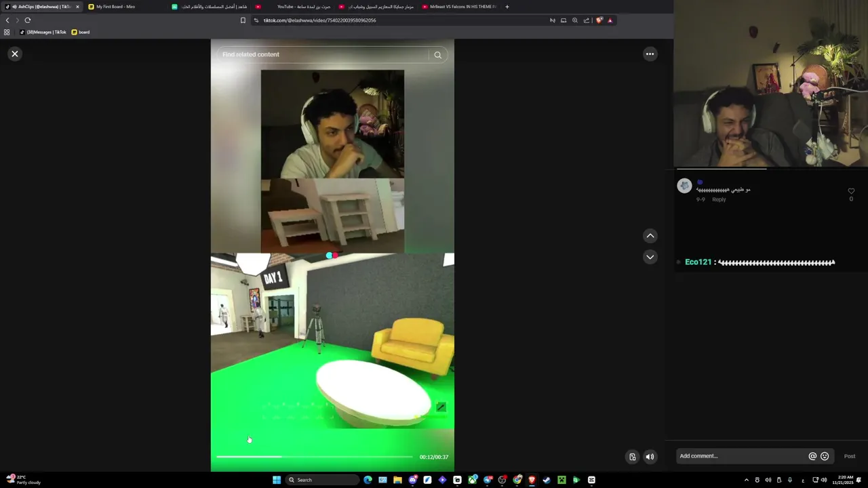Viewport: 868px width, 488px height.
Task: Open the Windows Start menu
Action: pos(277,480)
